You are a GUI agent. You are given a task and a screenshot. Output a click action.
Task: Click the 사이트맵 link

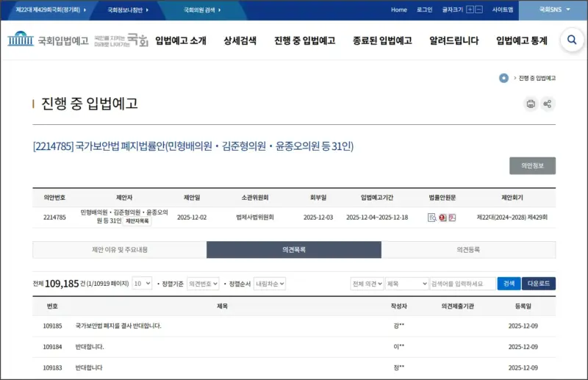click(503, 10)
